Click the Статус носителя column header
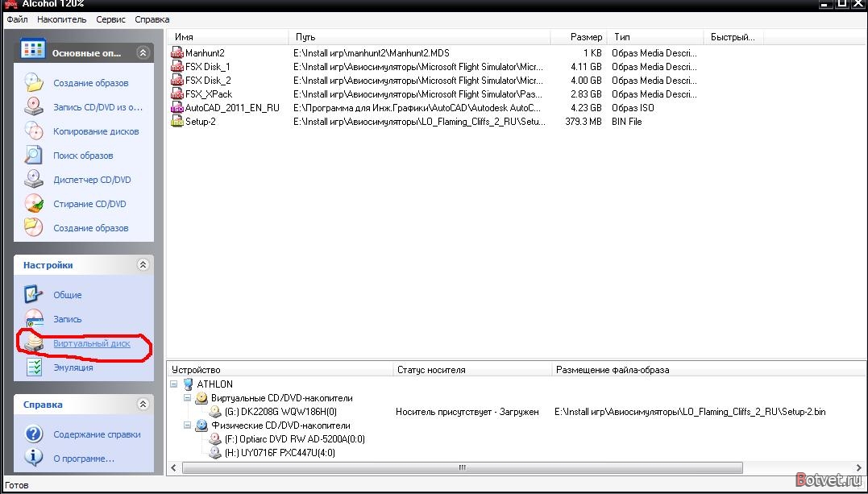Image resolution: width=868 pixels, height=494 pixels. (x=473, y=370)
